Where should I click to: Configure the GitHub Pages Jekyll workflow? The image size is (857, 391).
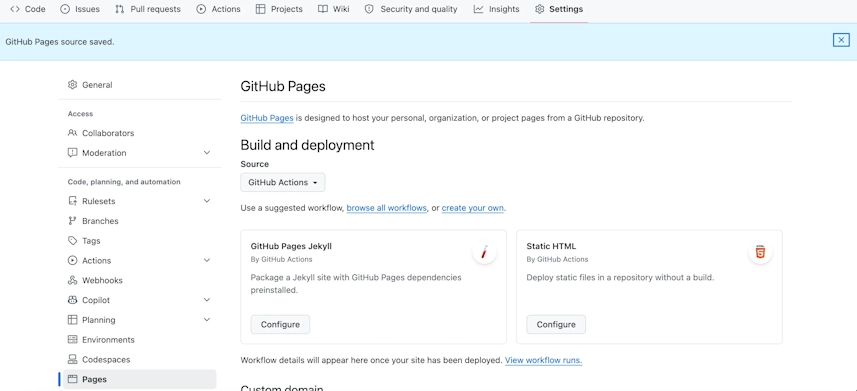point(280,324)
